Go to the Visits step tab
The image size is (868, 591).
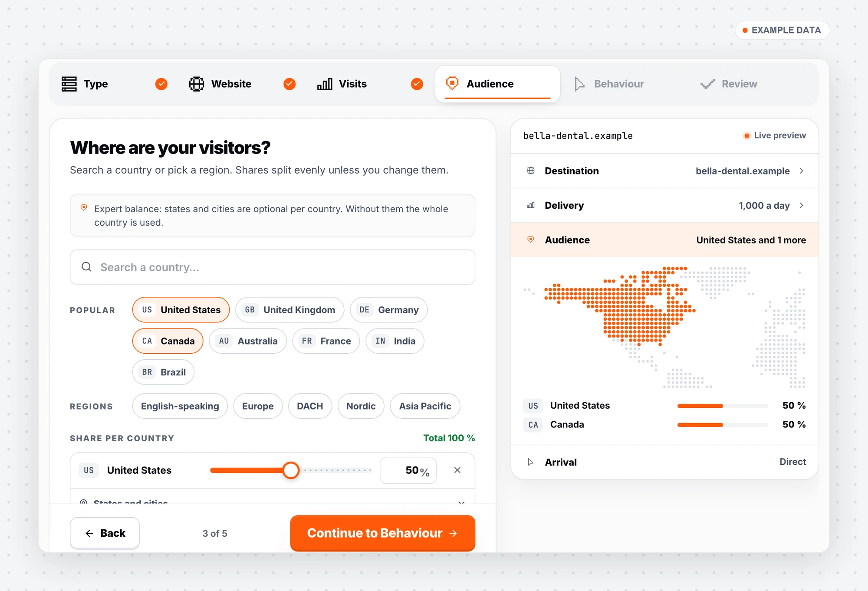(370, 84)
